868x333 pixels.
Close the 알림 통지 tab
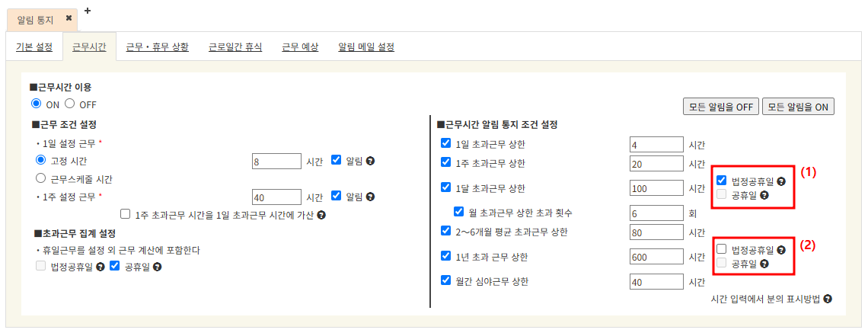pyautogui.click(x=69, y=18)
